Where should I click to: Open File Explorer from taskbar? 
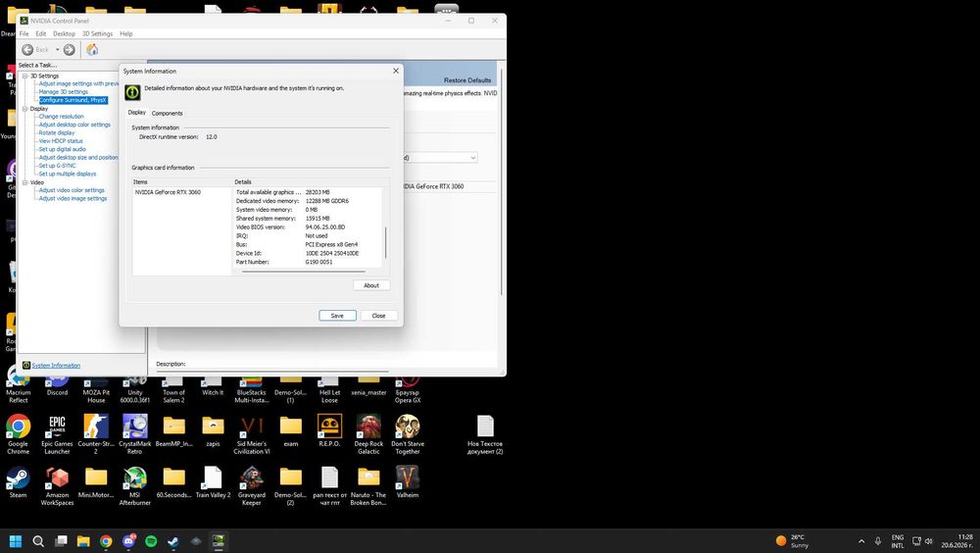click(83, 541)
